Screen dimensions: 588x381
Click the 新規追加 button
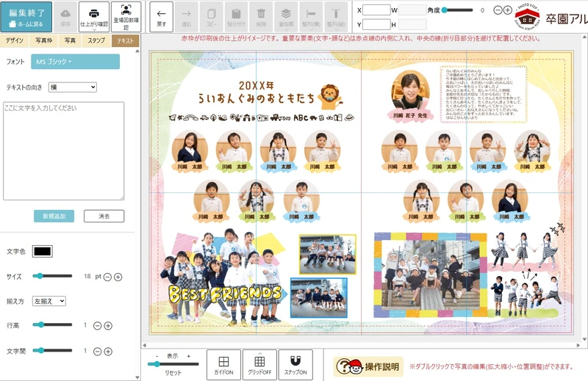coord(54,216)
